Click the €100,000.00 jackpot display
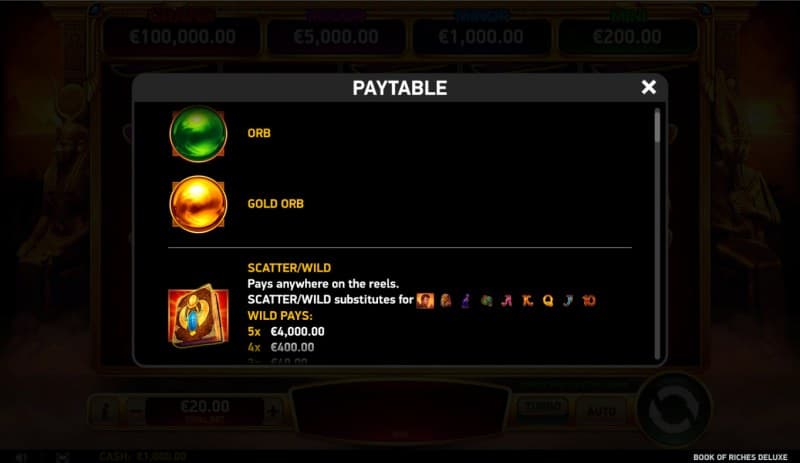The height and width of the screenshot is (463, 800). (182, 37)
